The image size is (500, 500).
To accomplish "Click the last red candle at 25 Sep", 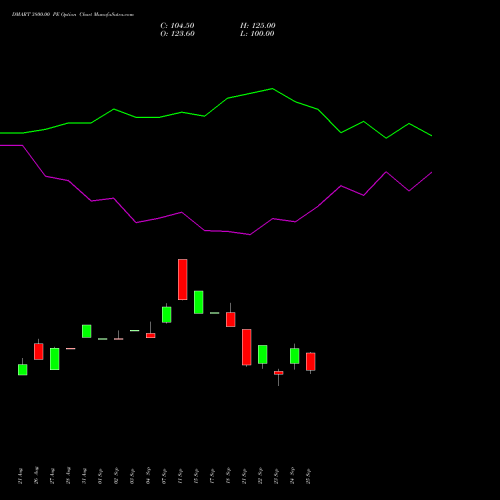I will pyautogui.click(x=311, y=362).
